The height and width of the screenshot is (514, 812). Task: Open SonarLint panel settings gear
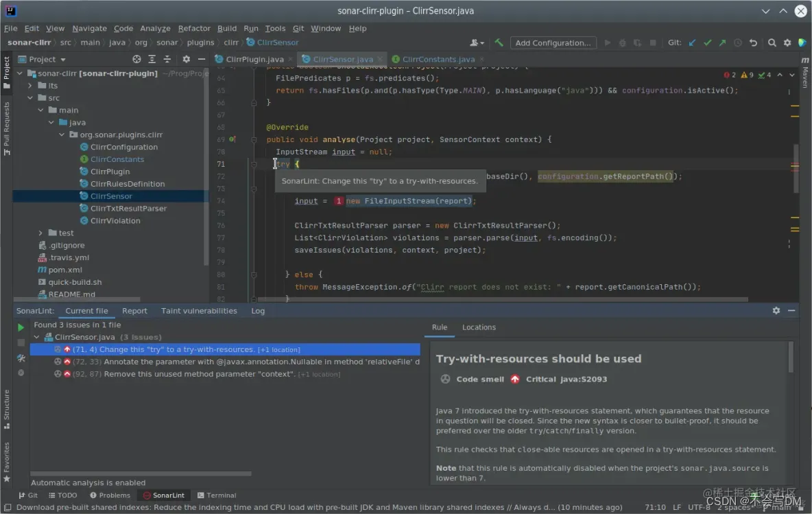776,310
